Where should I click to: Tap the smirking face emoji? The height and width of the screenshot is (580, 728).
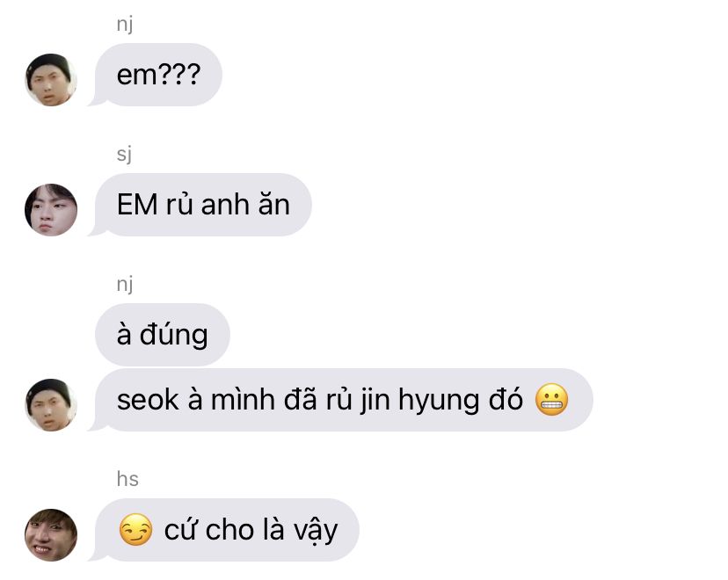tap(135, 529)
